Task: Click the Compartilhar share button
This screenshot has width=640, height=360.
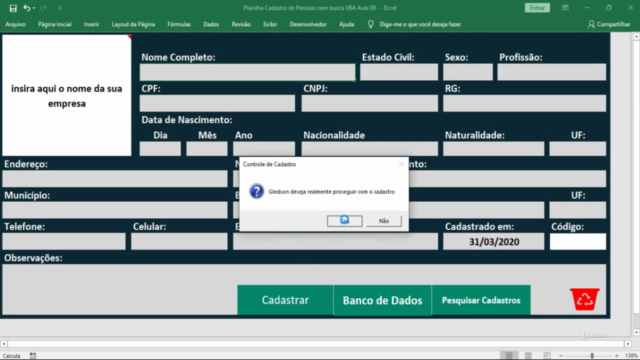Action: [609, 24]
